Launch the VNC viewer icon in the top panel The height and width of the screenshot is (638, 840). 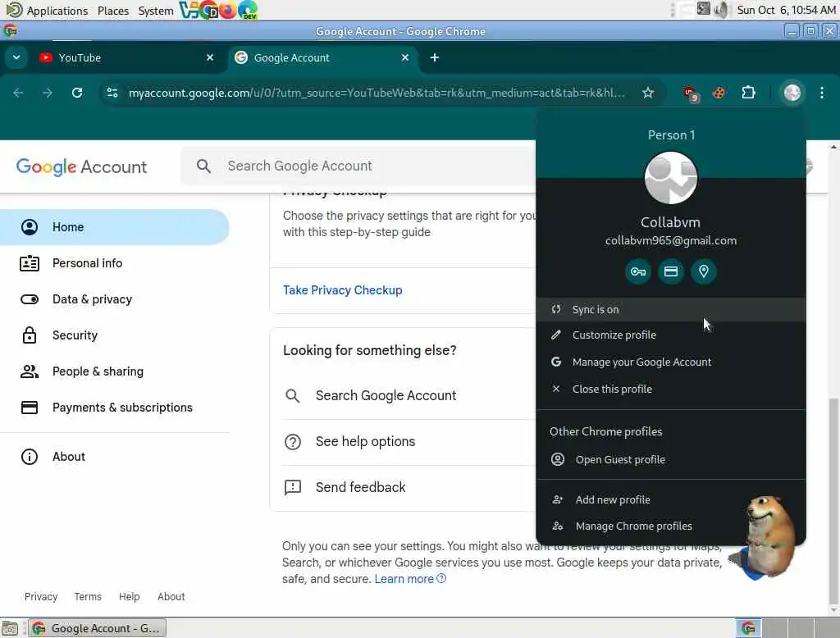click(x=189, y=10)
